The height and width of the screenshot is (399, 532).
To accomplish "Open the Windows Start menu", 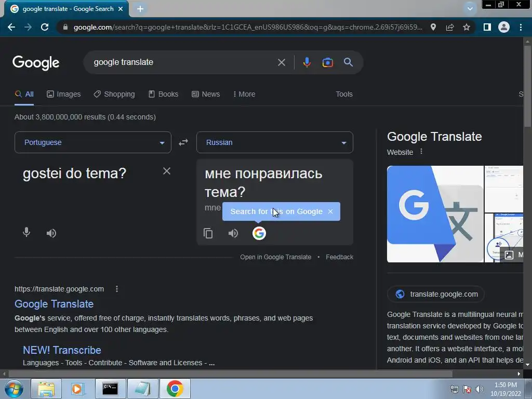I will 14,389.
